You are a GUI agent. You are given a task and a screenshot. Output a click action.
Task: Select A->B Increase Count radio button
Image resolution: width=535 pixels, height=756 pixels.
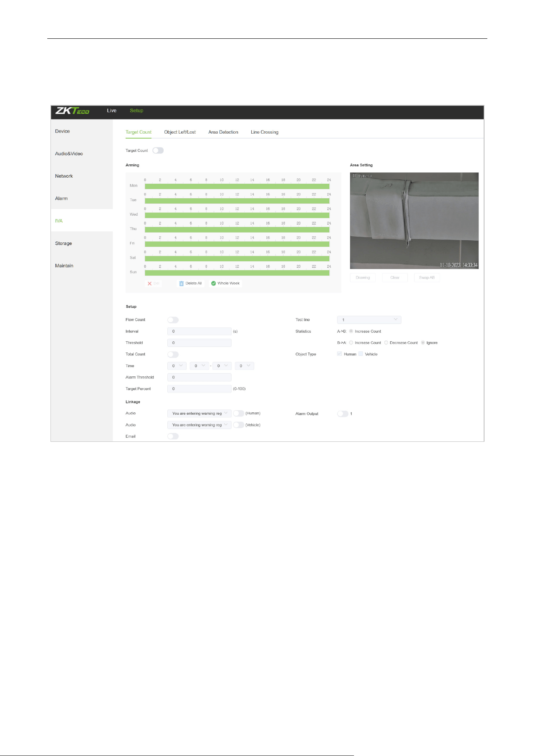[351, 331]
